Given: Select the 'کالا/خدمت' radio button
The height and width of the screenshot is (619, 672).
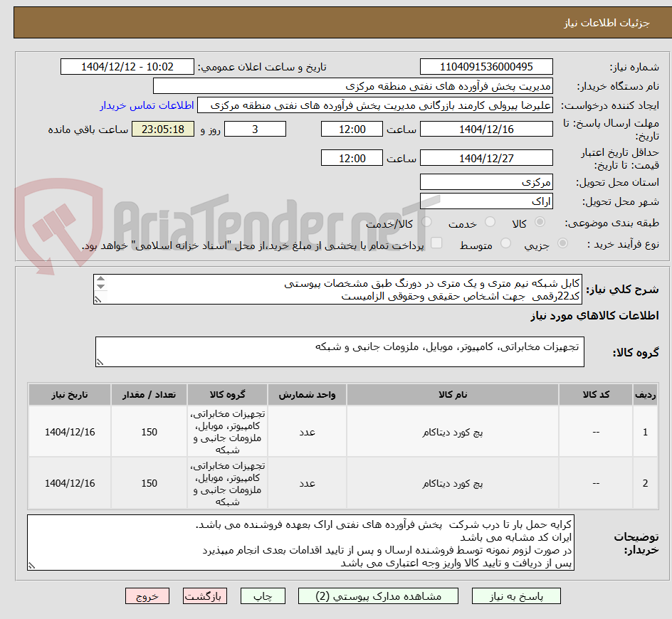Looking at the screenshot, I should click(426, 222).
